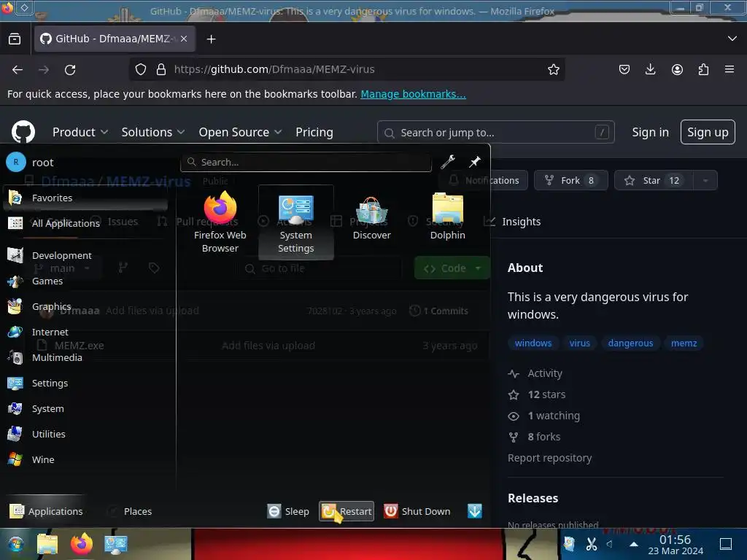This screenshot has height=560, width=747.
Task: Open Firefox account menu
Action: pos(677,69)
